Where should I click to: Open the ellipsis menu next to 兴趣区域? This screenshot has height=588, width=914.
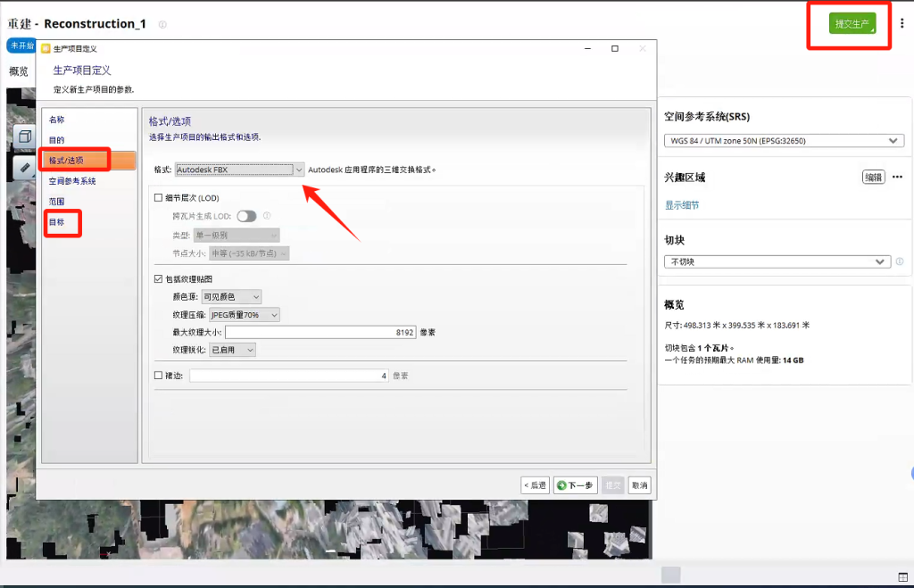(897, 177)
